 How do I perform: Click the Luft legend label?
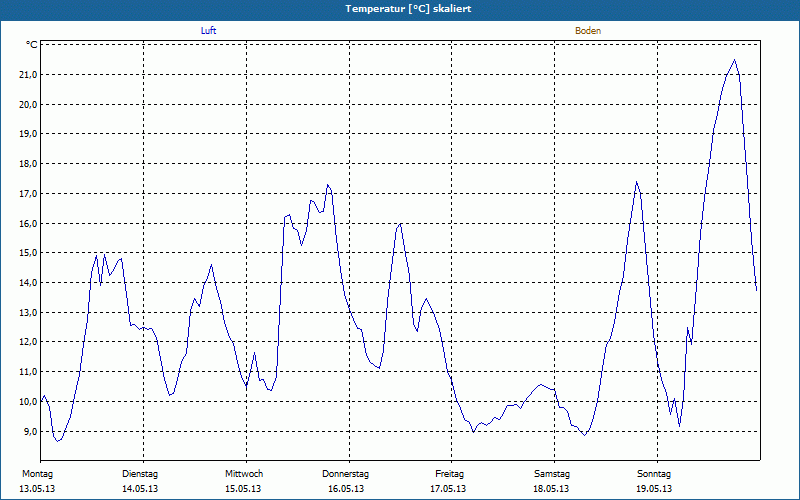(209, 31)
